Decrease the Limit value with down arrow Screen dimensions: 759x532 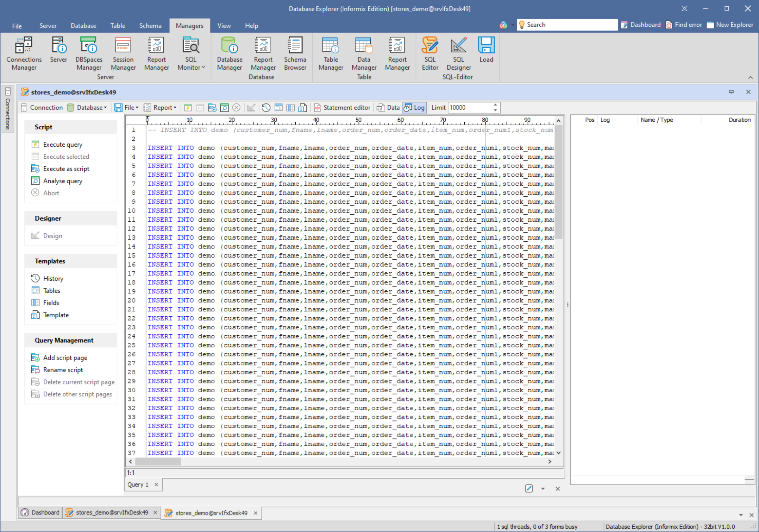495,110
